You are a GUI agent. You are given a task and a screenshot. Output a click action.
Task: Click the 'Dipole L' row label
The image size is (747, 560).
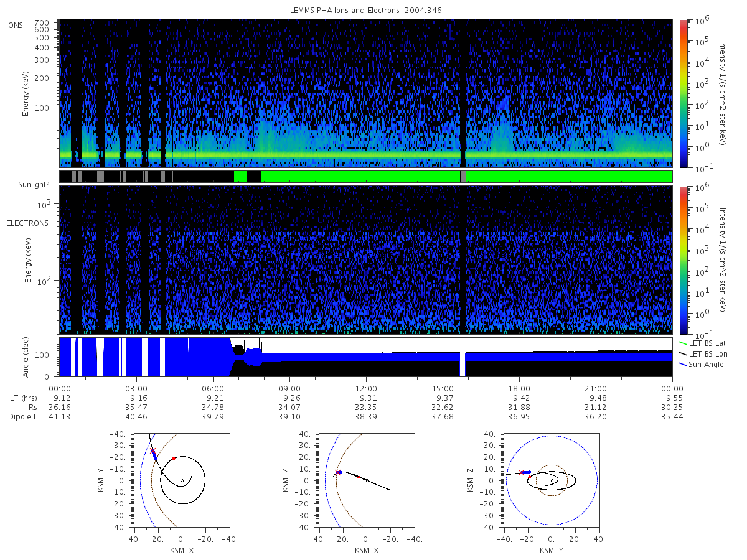[x=23, y=417]
